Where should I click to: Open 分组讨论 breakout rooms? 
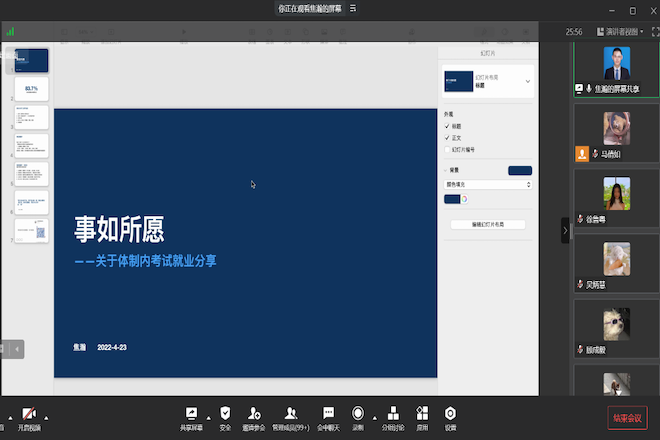(x=394, y=413)
